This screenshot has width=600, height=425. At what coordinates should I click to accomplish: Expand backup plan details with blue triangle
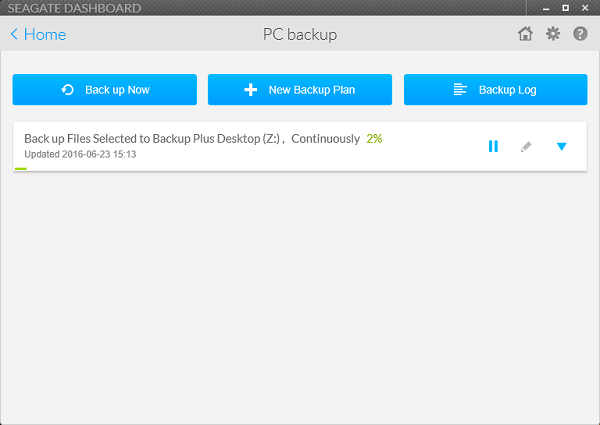pyautogui.click(x=561, y=147)
